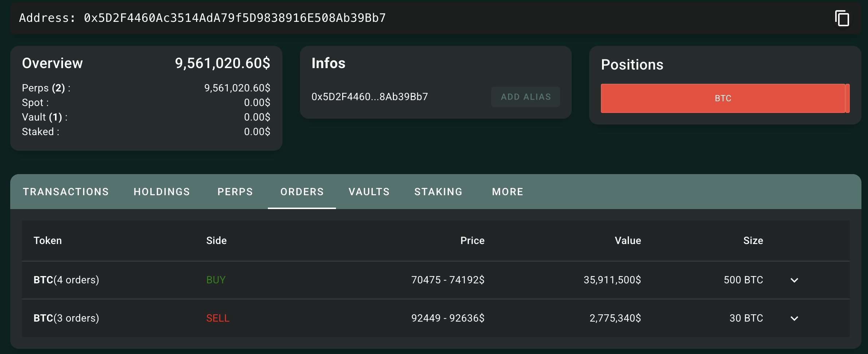Image resolution: width=868 pixels, height=354 pixels.
Task: Switch to the Perps tab
Action: pos(235,192)
